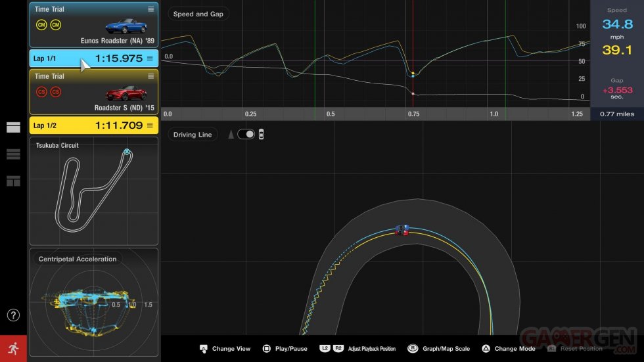Open the Eunos Roadster card menu

151,9
